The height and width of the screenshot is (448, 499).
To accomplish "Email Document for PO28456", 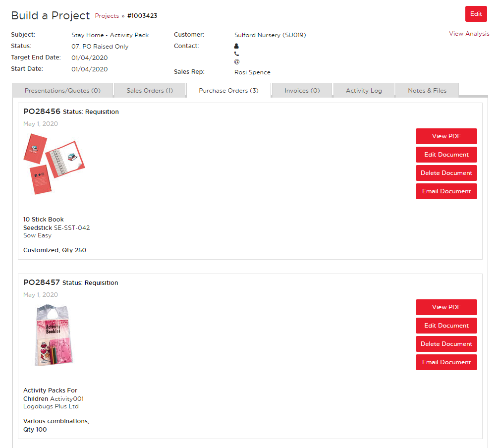I will coord(446,191).
